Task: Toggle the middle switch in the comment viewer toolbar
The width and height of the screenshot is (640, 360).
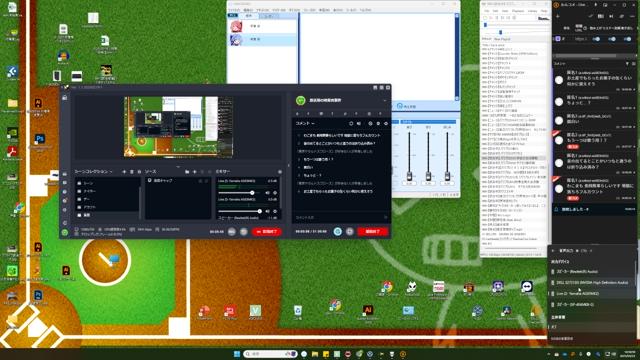Action: coord(612,39)
